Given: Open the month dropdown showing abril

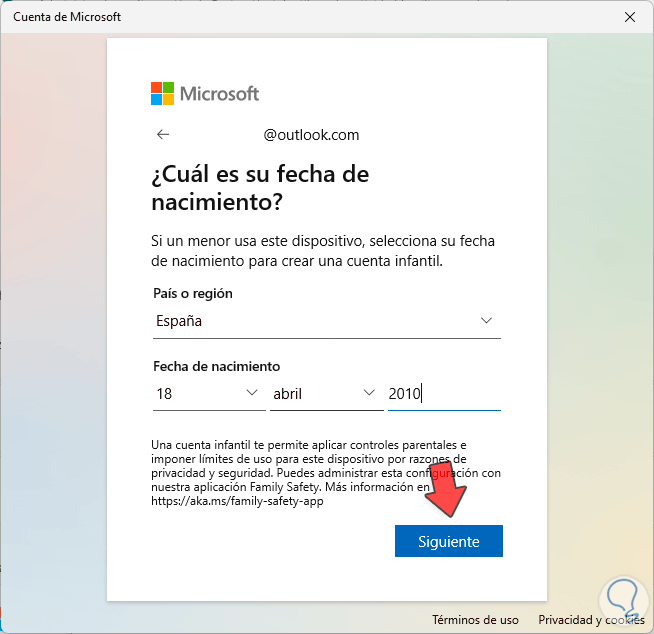Looking at the screenshot, I should pyautogui.click(x=327, y=394).
